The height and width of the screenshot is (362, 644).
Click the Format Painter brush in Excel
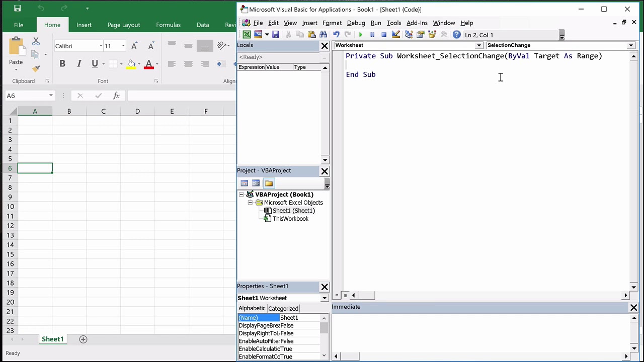coord(36,68)
